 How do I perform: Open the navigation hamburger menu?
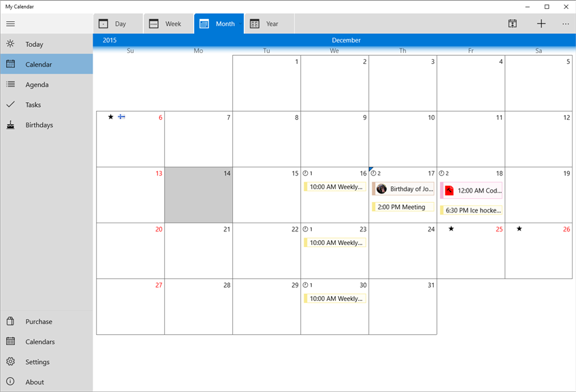10,23
